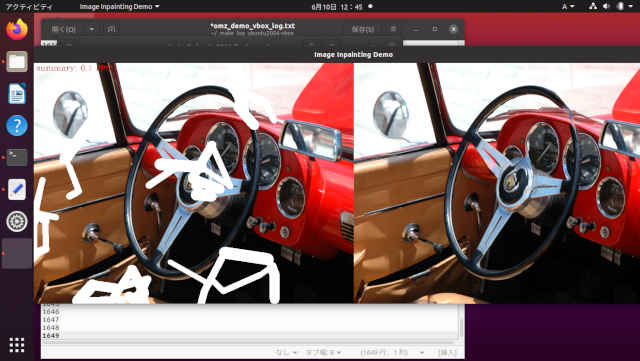Image resolution: width=640 pixels, height=361 pixels.
Task: Open Firefox from the dock
Action: click(17, 29)
